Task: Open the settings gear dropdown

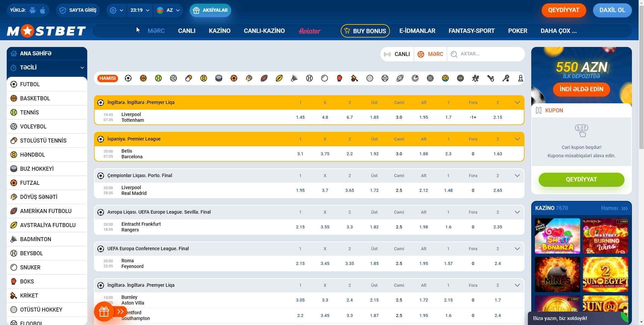Action: (116, 10)
